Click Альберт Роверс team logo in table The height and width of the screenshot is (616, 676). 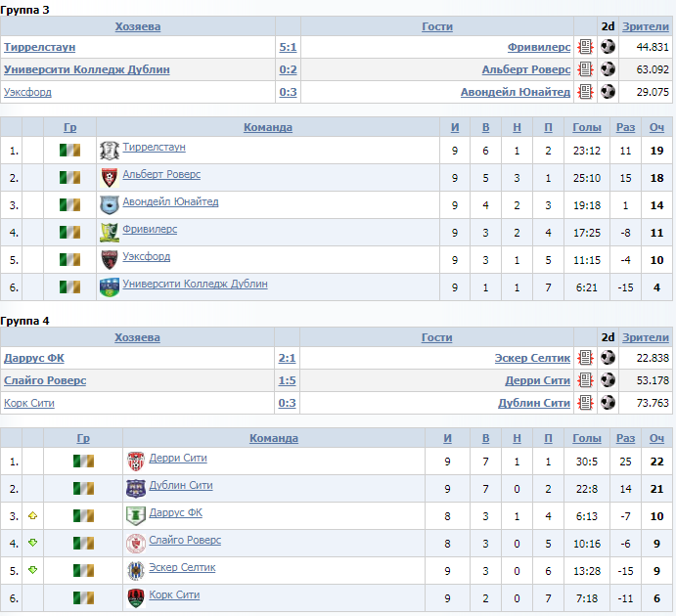[x=109, y=178]
